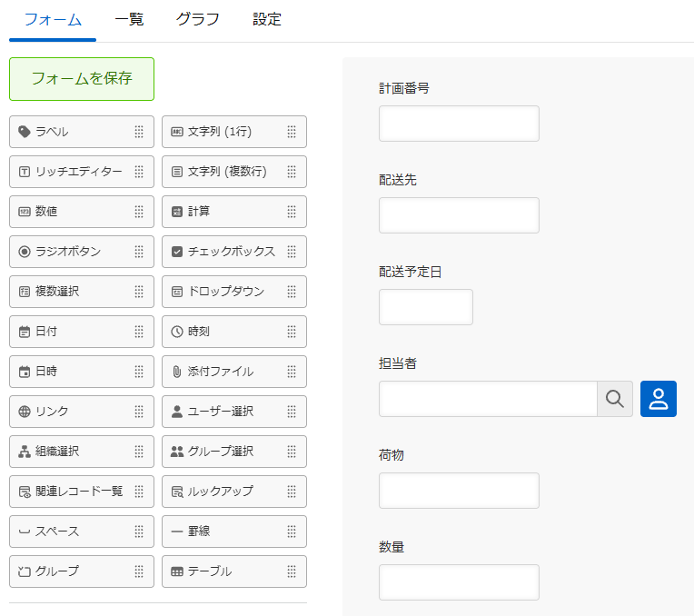Click the 複数選択 label text
Screen dimensions: 694x616
57,292
